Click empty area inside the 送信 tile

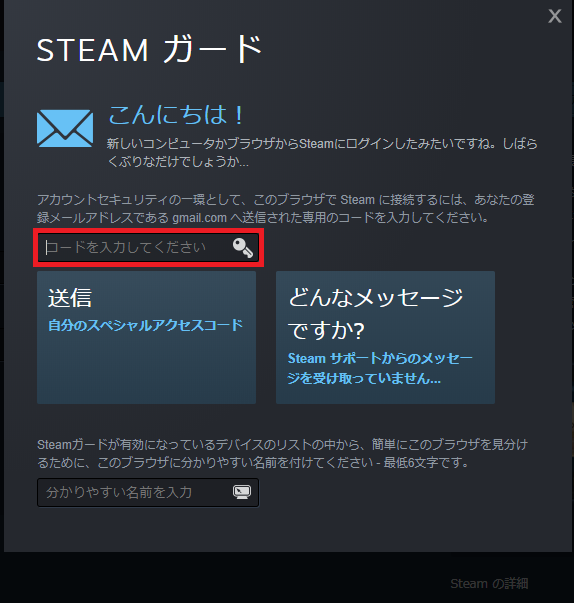point(146,369)
